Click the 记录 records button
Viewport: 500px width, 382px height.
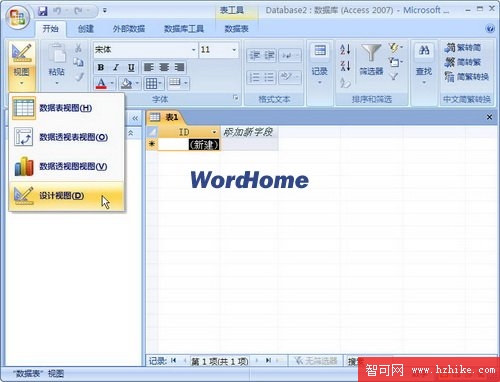[320, 64]
